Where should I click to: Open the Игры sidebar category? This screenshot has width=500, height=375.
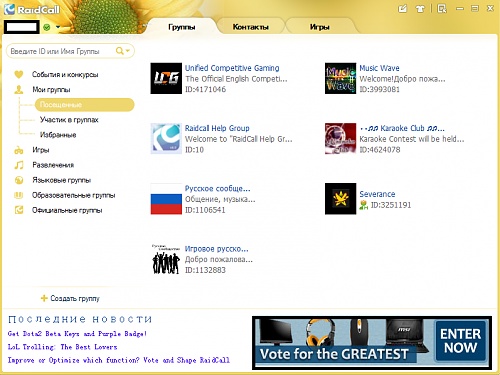click(x=41, y=150)
